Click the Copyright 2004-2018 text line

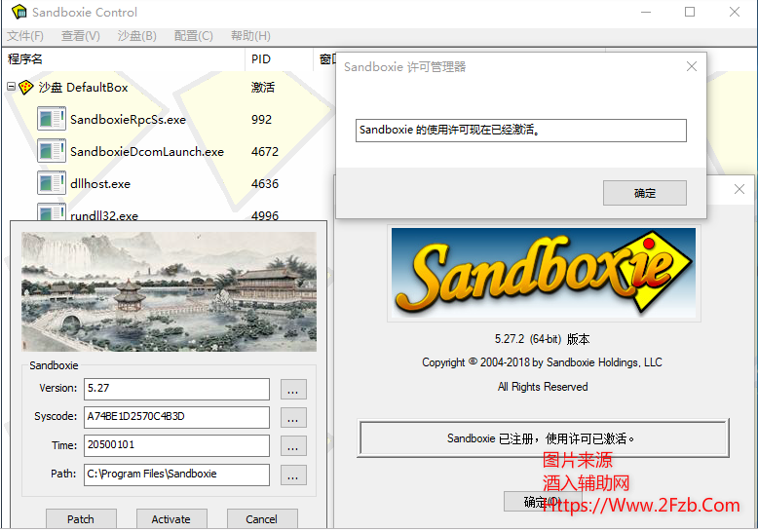pos(542,362)
